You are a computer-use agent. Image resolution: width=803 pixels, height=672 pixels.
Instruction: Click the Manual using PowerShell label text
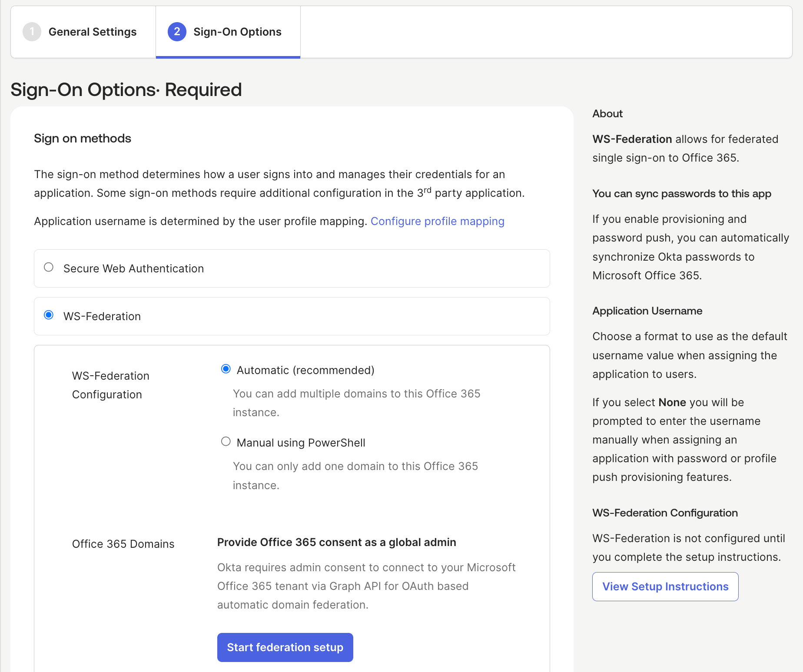(301, 443)
